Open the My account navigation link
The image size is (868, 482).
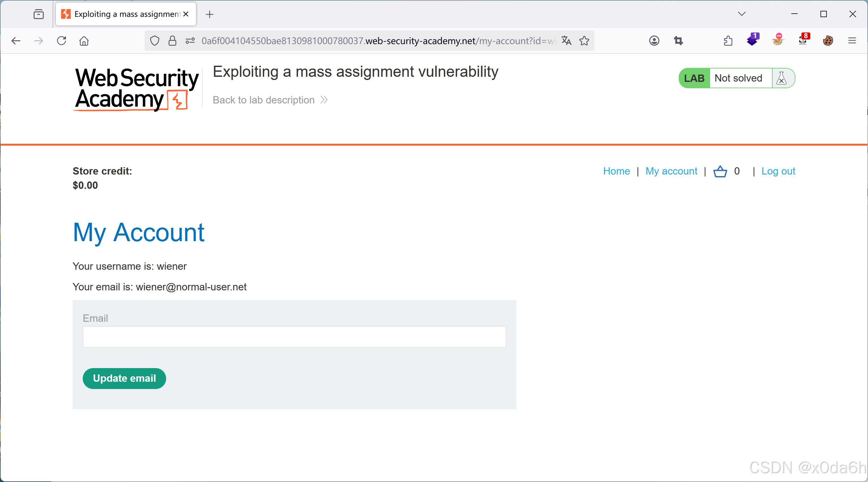[671, 171]
